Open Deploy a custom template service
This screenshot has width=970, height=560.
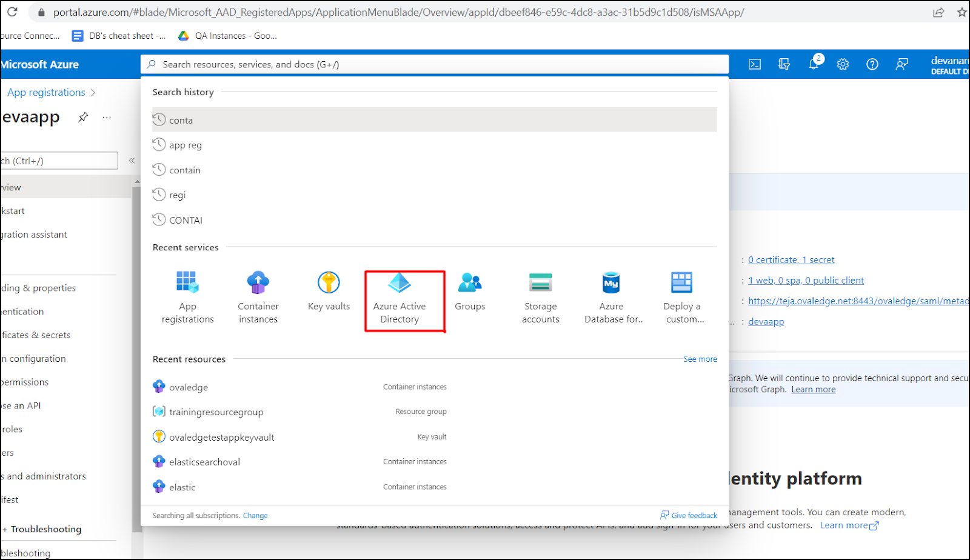pos(683,298)
